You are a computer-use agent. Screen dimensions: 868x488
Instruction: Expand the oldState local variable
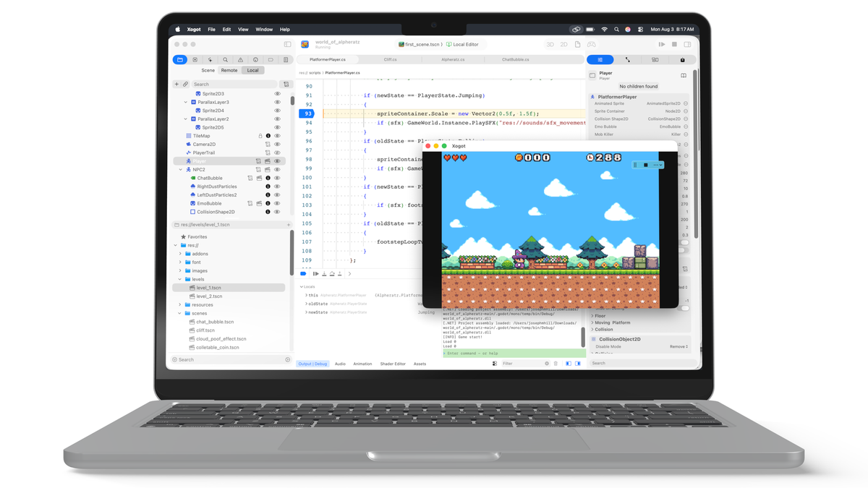(x=307, y=304)
